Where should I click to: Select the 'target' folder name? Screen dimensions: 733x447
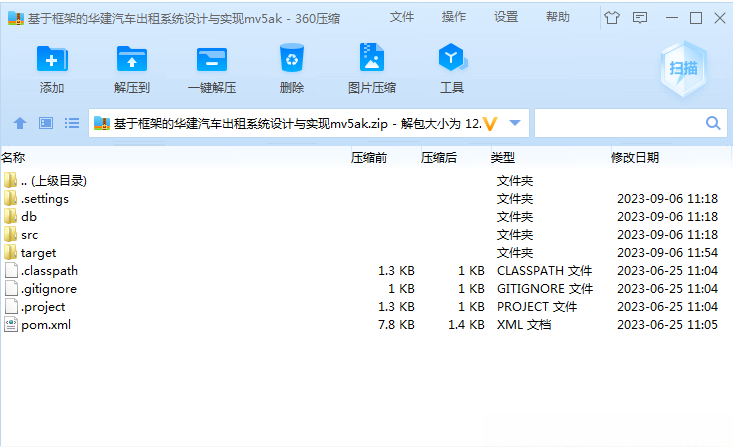pyautogui.click(x=38, y=253)
